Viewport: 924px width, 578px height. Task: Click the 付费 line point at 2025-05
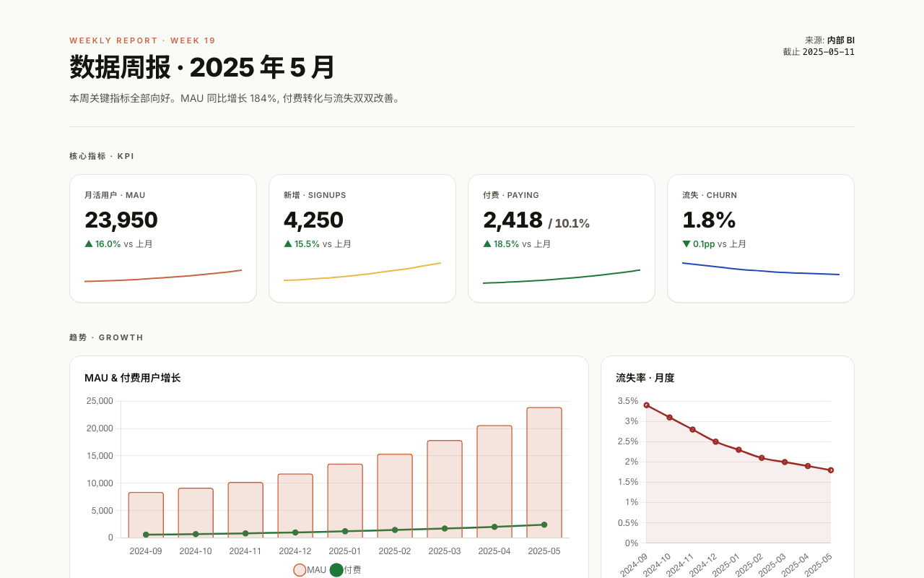544,525
